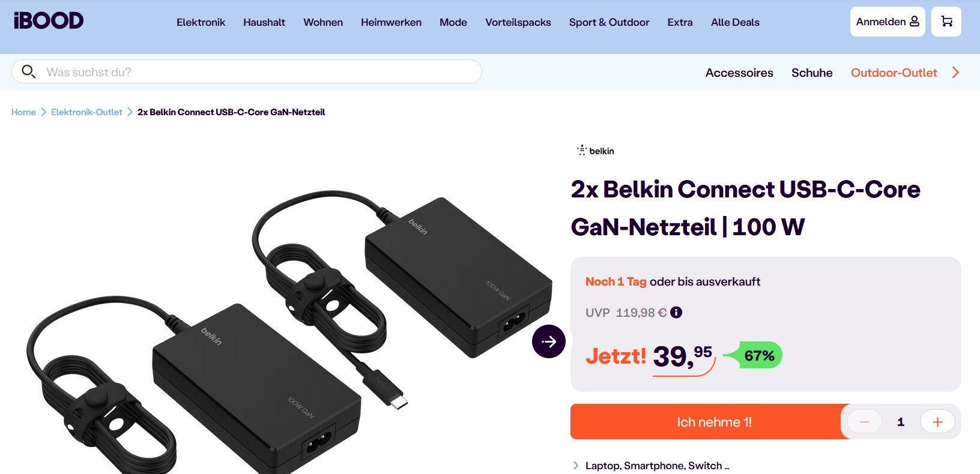Open the Elektronik menu
The width and height of the screenshot is (980, 474).
(201, 22)
